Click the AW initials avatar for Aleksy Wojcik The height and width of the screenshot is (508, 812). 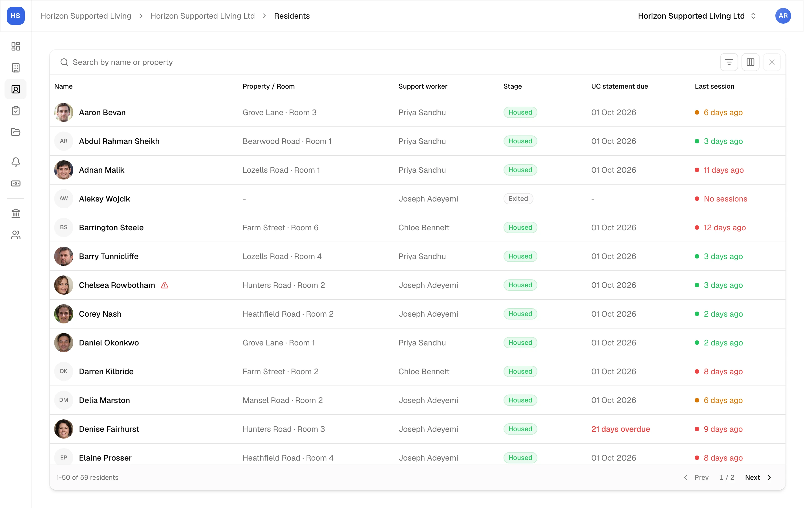pyautogui.click(x=64, y=199)
